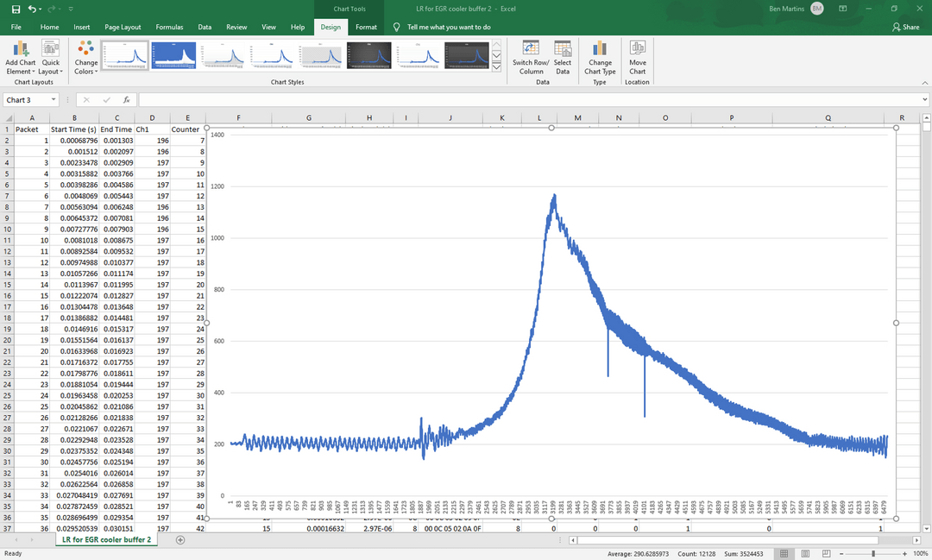
Task: Expand the Chart Styles gallery more arrow
Action: (496, 66)
